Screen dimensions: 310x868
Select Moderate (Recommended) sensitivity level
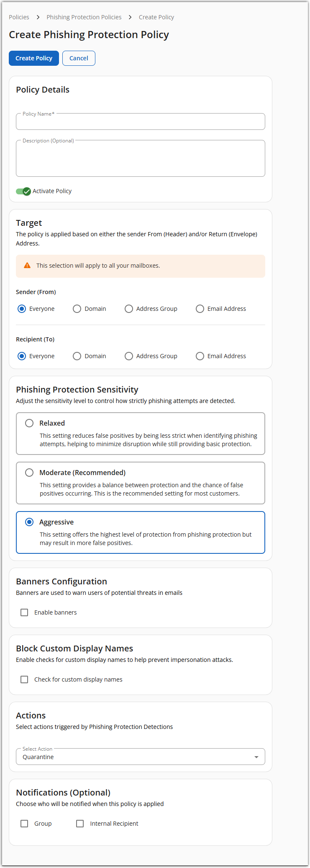(x=29, y=472)
